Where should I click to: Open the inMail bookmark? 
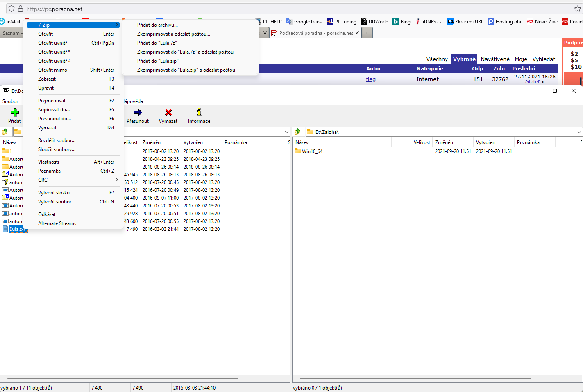tap(10, 21)
